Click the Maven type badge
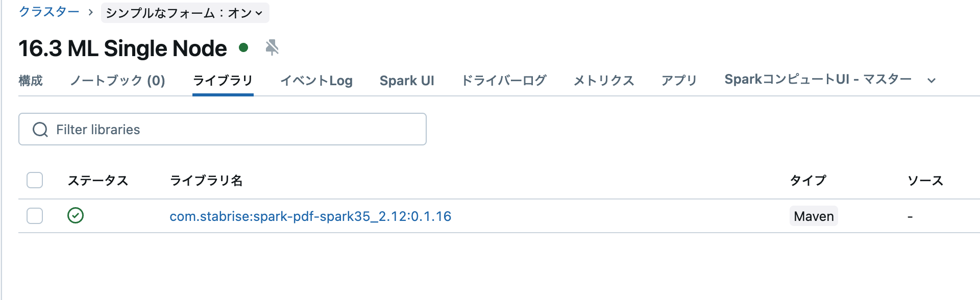 (813, 216)
